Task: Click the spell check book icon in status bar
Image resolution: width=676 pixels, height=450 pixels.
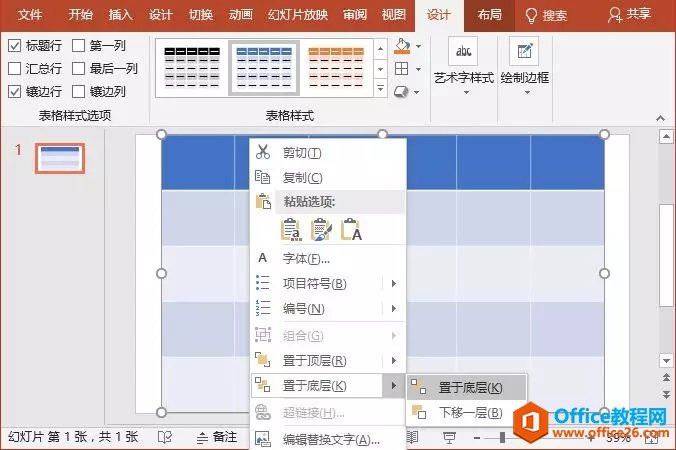Action: [x=165, y=437]
